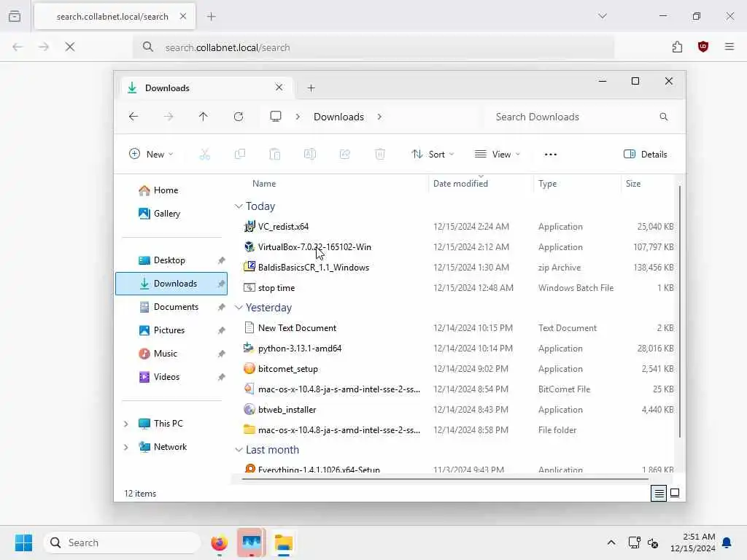Refresh the Downloads folder
The height and width of the screenshot is (560, 747).
(x=239, y=117)
